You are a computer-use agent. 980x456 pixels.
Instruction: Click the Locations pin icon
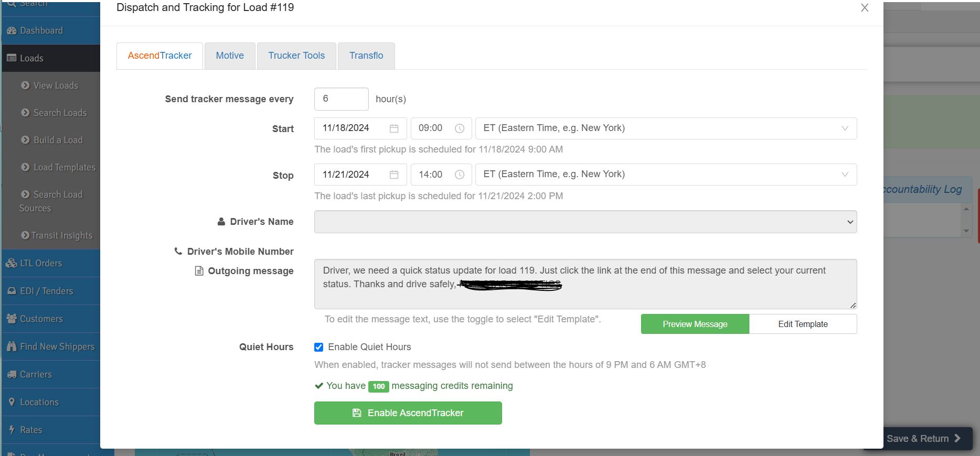click(12, 402)
